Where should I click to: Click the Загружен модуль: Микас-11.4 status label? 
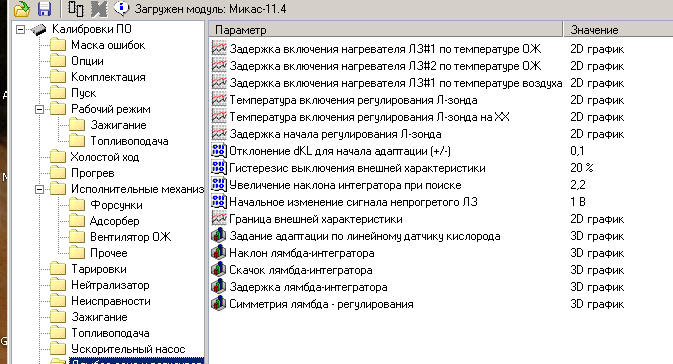210,9
